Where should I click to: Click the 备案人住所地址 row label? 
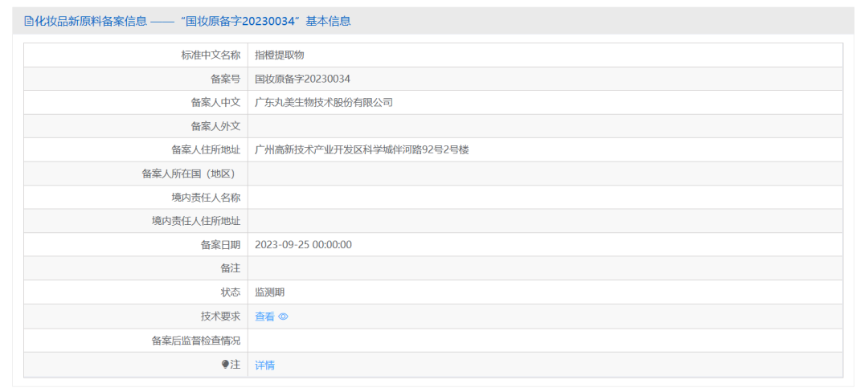[206, 150]
